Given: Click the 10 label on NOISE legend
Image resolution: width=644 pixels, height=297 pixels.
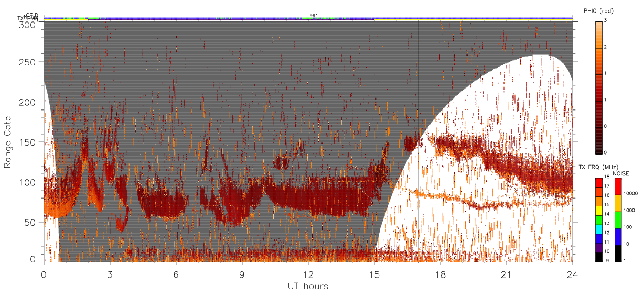Looking at the screenshot, I should pyautogui.click(x=626, y=244).
